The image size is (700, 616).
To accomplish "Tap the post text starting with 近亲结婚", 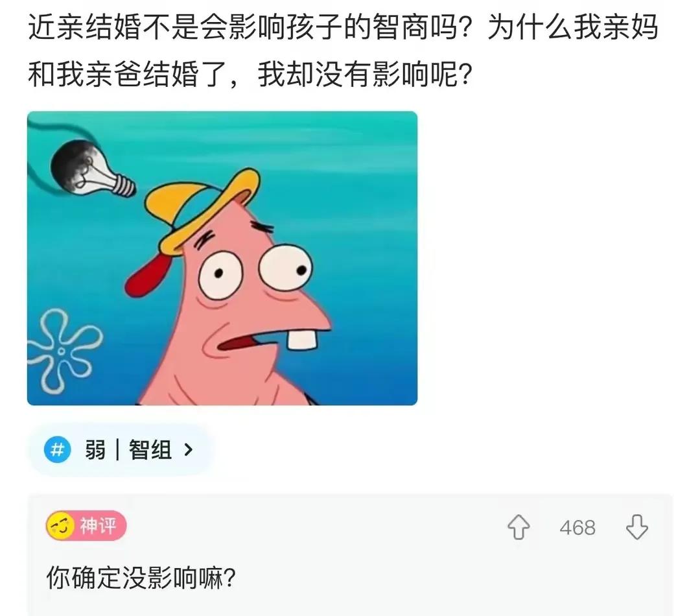I will (343, 27).
